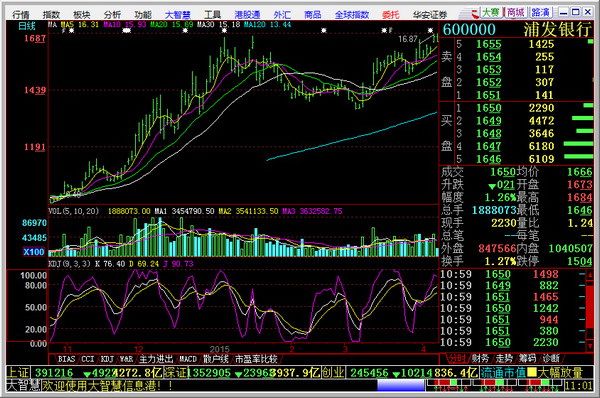Click the X100 volume scale label
The width and height of the screenshot is (600, 398).
pos(34,252)
